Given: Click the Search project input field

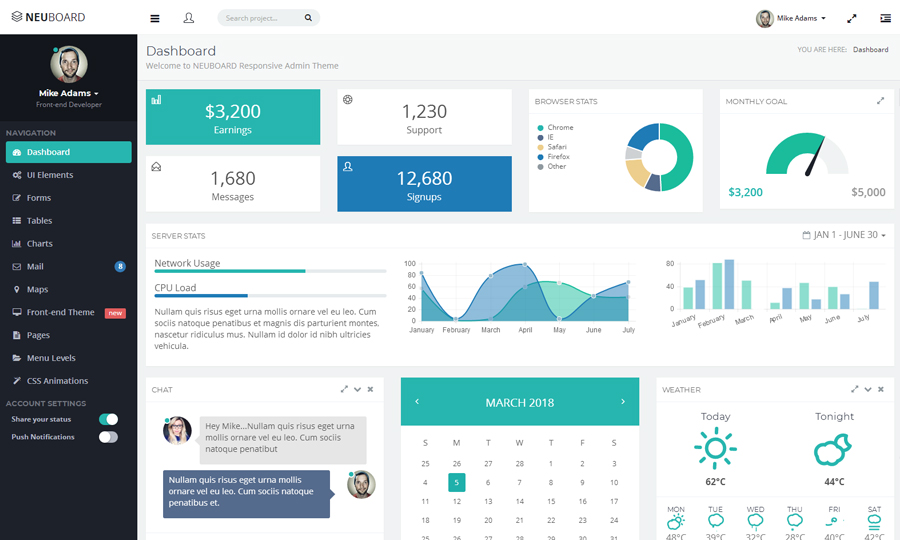Looking at the screenshot, I should (260, 18).
